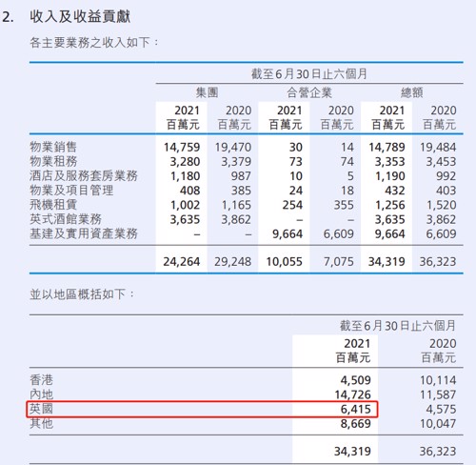Click the 14,726 mainland 2021 value
Image resolution: width=476 pixels, height=465 pixels.
point(352,394)
